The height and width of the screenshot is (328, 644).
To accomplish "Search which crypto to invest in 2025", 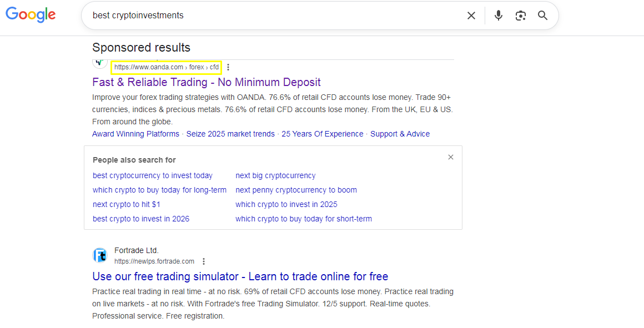I will [x=286, y=204].
